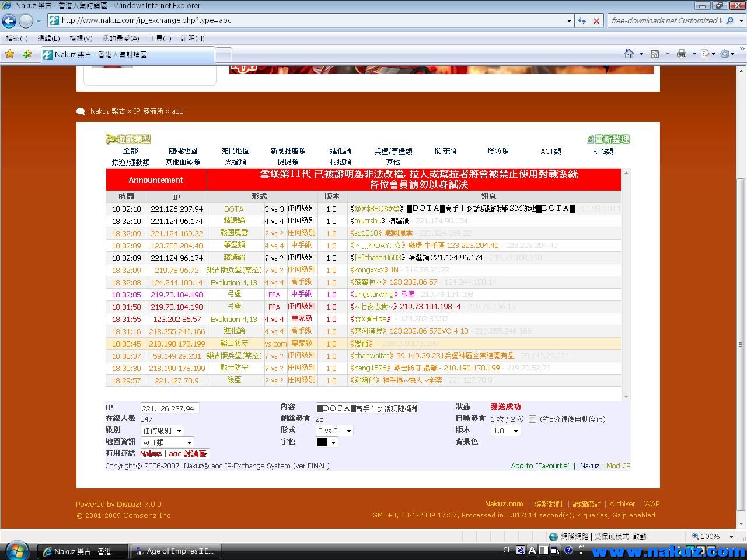Click the Add to Favorites star-plus icon

click(27, 54)
